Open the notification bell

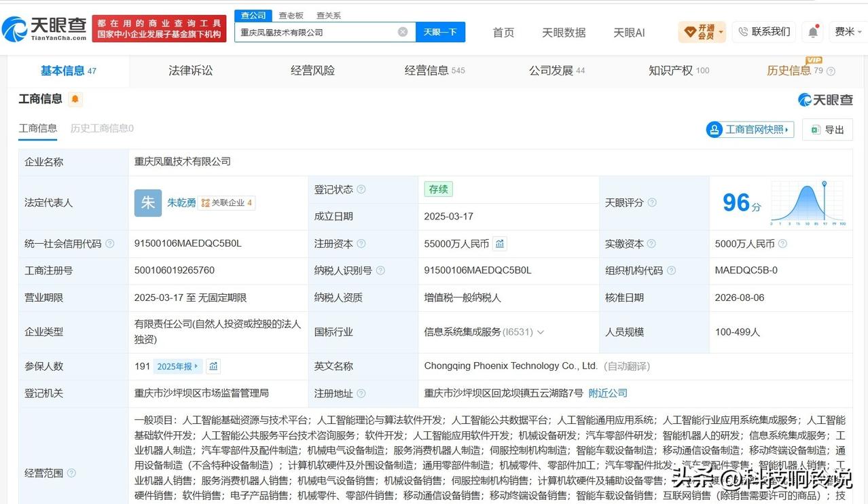click(x=812, y=31)
